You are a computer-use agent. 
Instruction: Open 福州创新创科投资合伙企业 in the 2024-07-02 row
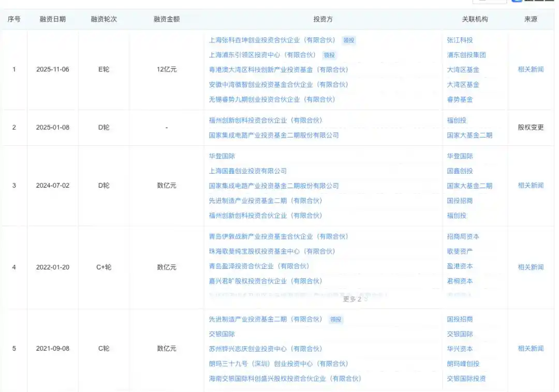[266, 216]
